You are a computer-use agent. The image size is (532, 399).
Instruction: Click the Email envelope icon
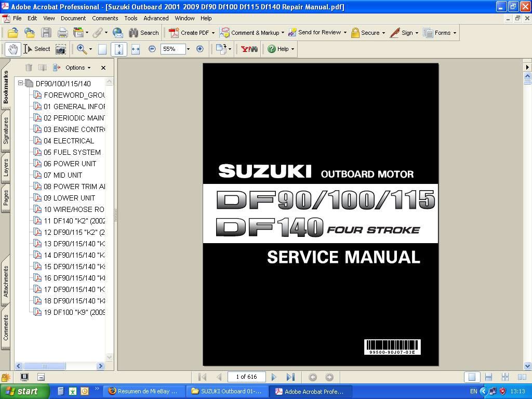click(118, 33)
